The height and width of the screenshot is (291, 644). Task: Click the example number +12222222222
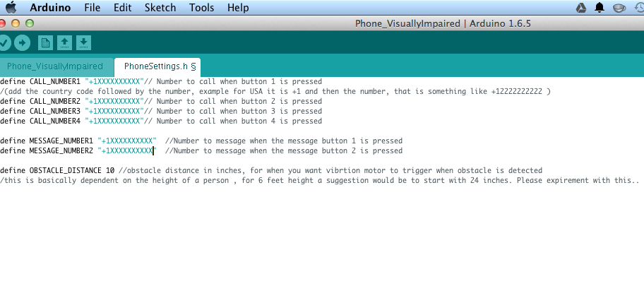click(517, 91)
